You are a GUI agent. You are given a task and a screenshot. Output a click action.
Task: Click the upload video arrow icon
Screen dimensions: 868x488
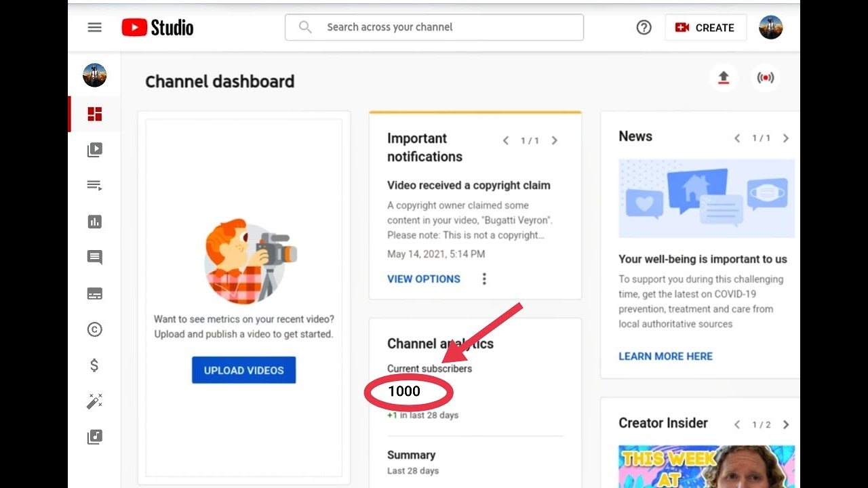point(724,78)
